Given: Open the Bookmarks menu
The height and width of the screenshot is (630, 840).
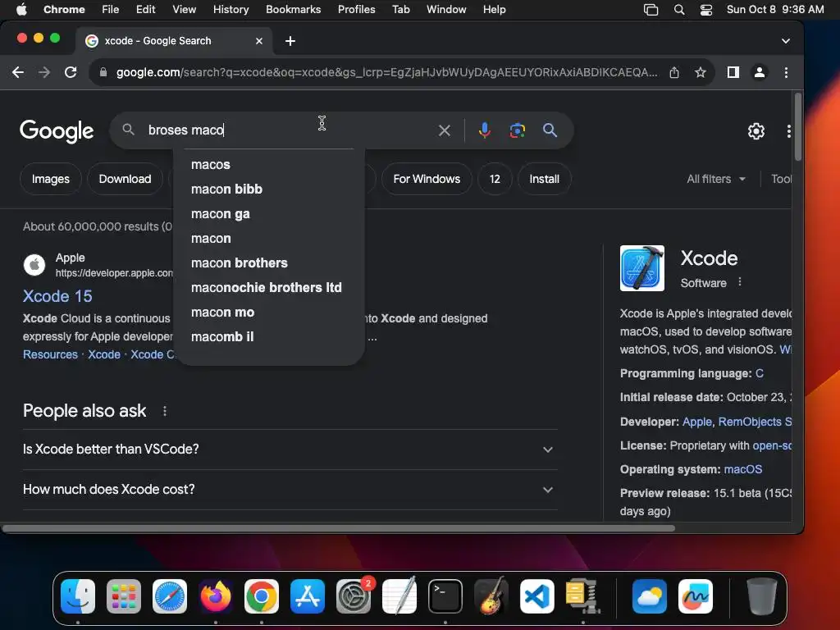Looking at the screenshot, I should [x=293, y=9].
